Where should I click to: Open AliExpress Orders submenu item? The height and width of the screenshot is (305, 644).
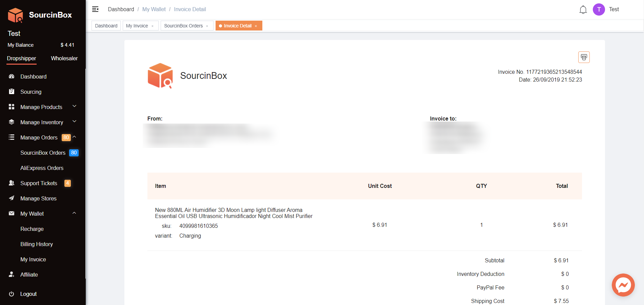pyautogui.click(x=42, y=168)
